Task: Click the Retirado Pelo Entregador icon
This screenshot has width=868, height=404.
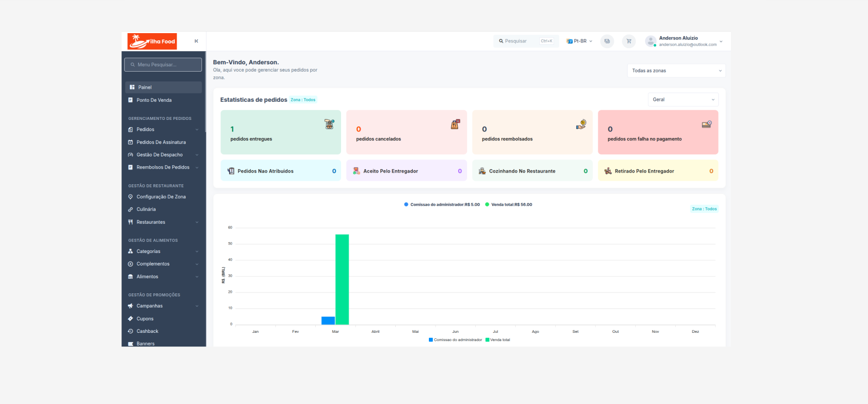Action: click(x=608, y=171)
